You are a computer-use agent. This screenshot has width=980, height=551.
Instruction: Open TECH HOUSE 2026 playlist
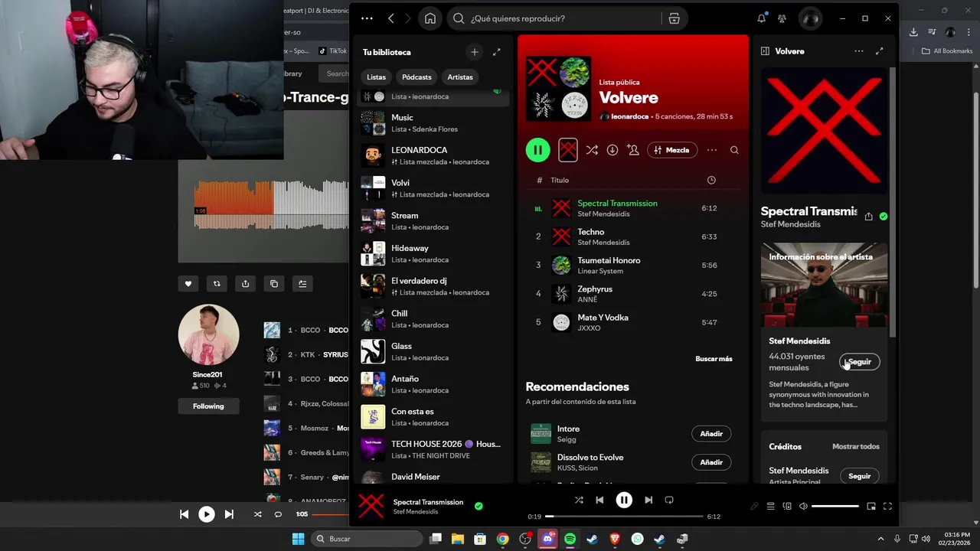(x=434, y=449)
